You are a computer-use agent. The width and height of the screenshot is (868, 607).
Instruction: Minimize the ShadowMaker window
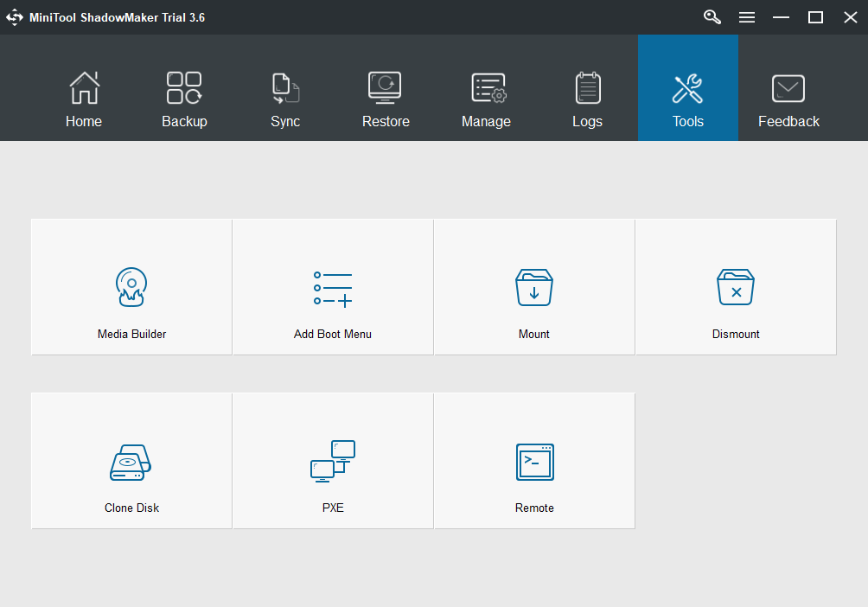coord(781,17)
